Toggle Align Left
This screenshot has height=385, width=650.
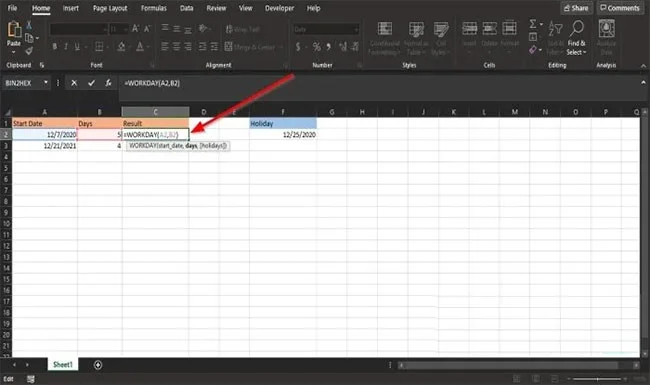(165, 46)
